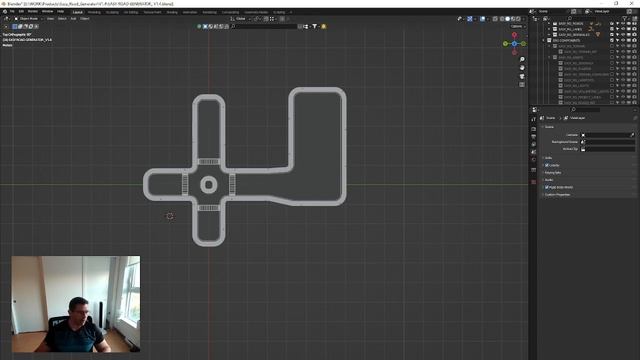Open the viewport Select menu
The height and width of the screenshot is (360, 640).
62,19
